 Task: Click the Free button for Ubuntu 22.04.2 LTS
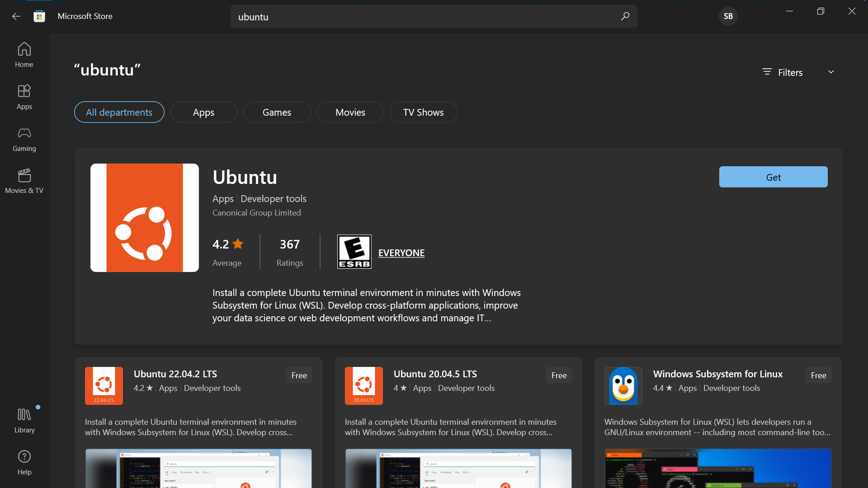tap(299, 375)
